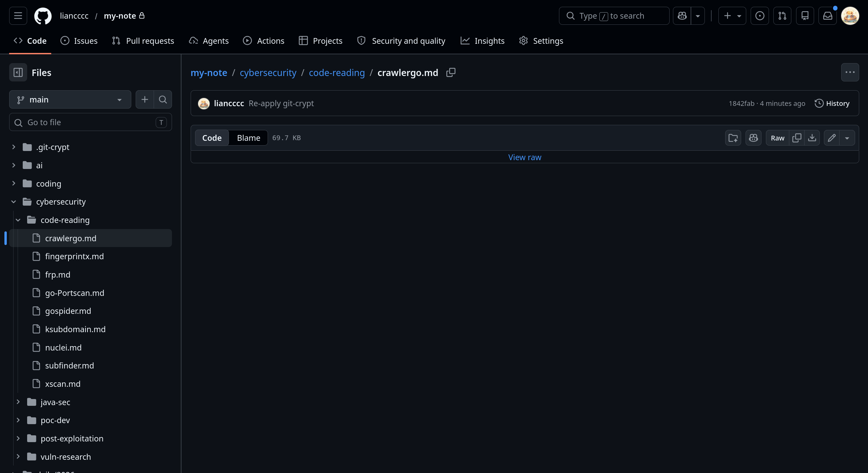Click the search bar in header

[614, 16]
